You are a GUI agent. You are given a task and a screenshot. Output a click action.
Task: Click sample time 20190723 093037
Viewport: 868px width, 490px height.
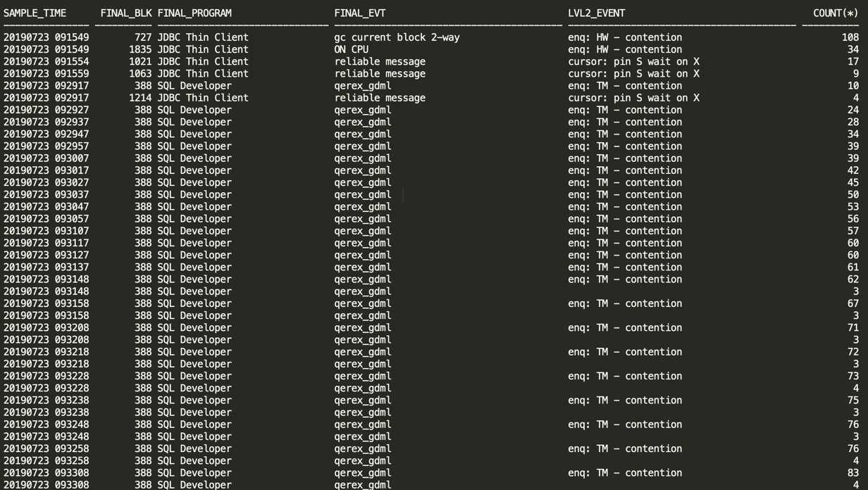coord(46,194)
